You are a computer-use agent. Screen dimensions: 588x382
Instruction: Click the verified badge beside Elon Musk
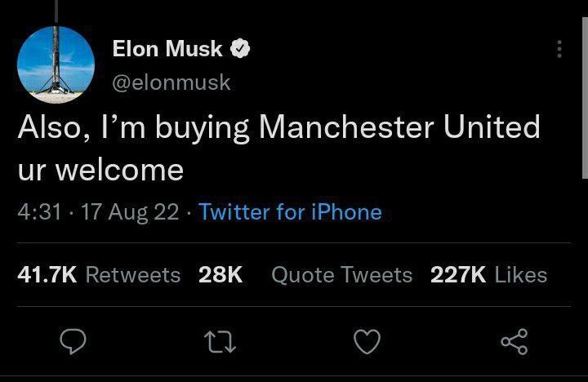pyautogui.click(x=240, y=49)
